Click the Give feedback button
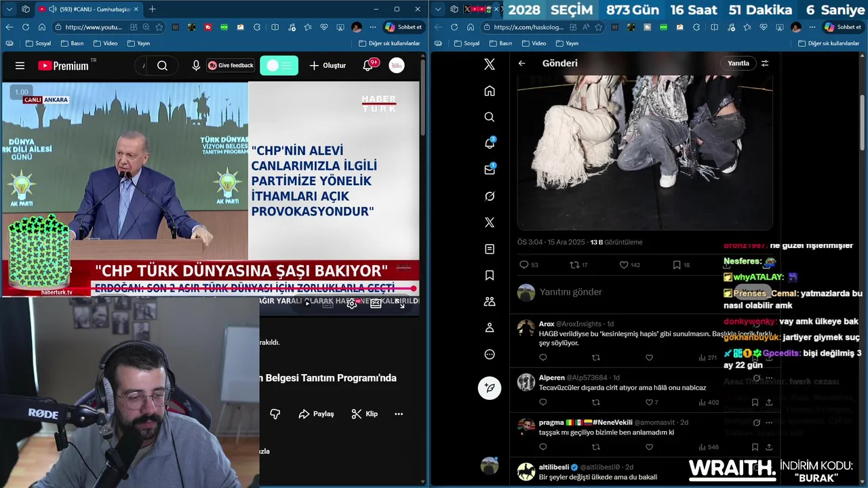 click(x=231, y=66)
